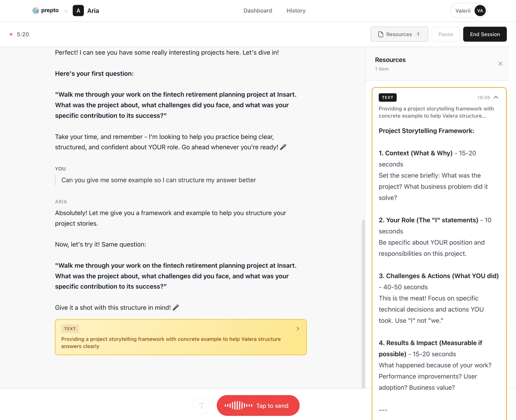Screen dimensions: 516x420
Task: Close the Resources panel with the X
Action: 500,63
